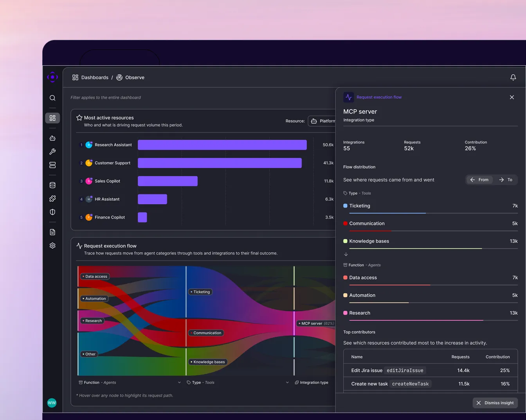The image size is (526, 420).
Task: Click the Observe target icon in breadcrumb
Action: click(x=119, y=77)
